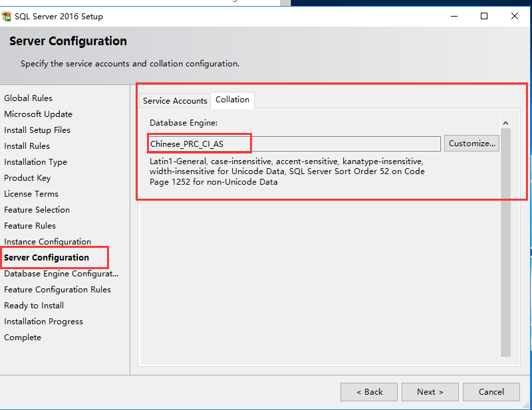This screenshot has height=410, width=532.
Task: Choose the Product Key step
Action: 27,178
